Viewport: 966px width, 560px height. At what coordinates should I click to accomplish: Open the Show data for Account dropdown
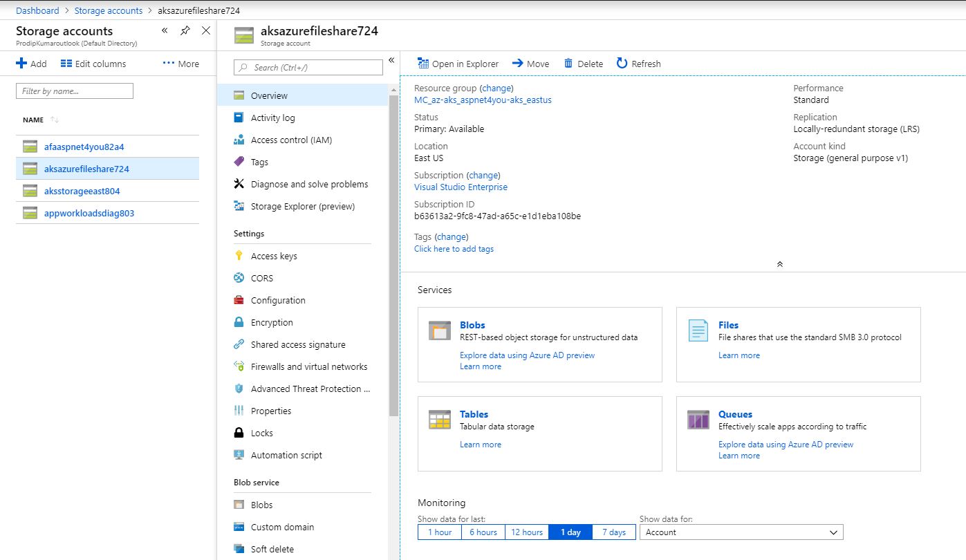741,532
